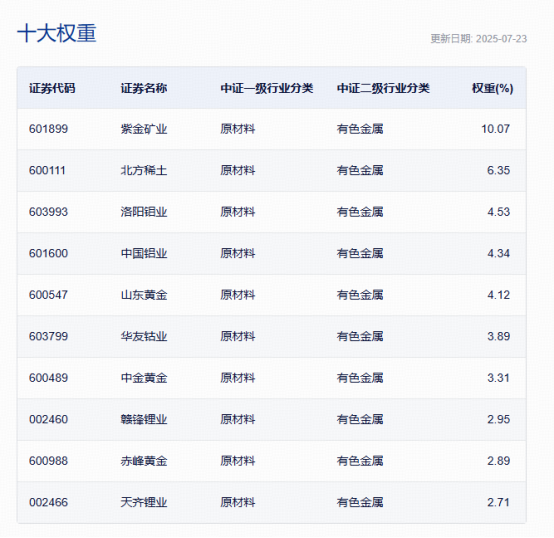Open the 天齐锂业 entry
Screen dimensions: 554x538
[x=144, y=502]
